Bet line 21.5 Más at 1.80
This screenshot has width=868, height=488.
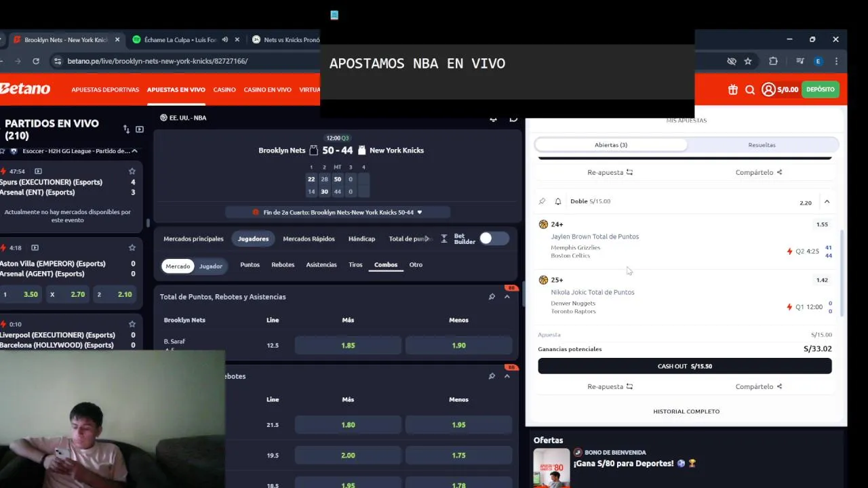[348, 425]
